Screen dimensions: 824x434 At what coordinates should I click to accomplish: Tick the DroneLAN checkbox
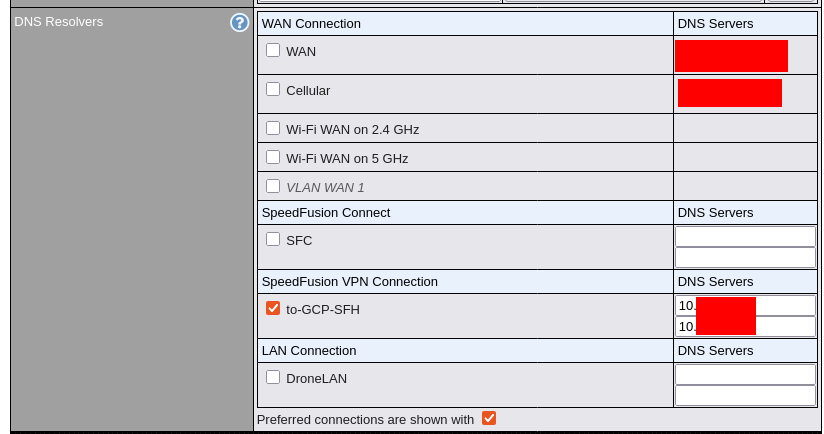tap(273, 377)
